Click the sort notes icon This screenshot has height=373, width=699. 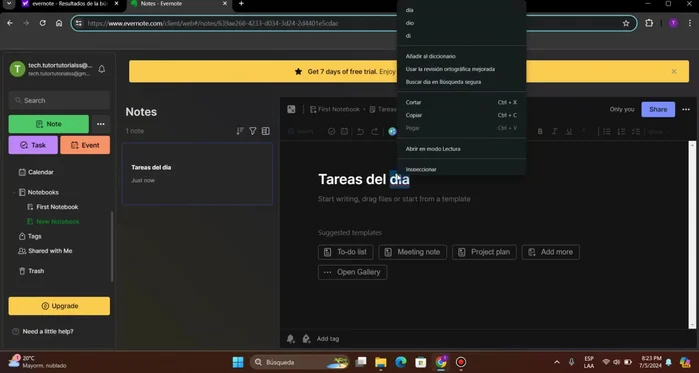pyautogui.click(x=240, y=131)
